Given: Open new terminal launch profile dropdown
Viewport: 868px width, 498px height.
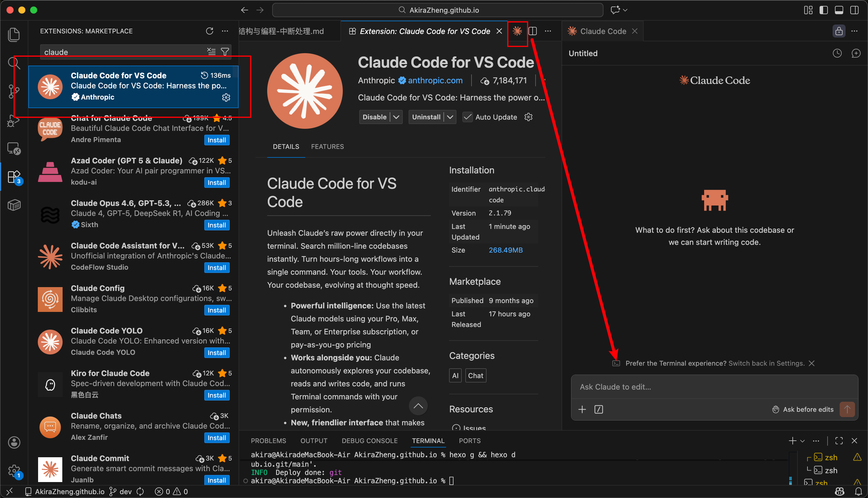Looking at the screenshot, I should (x=802, y=441).
